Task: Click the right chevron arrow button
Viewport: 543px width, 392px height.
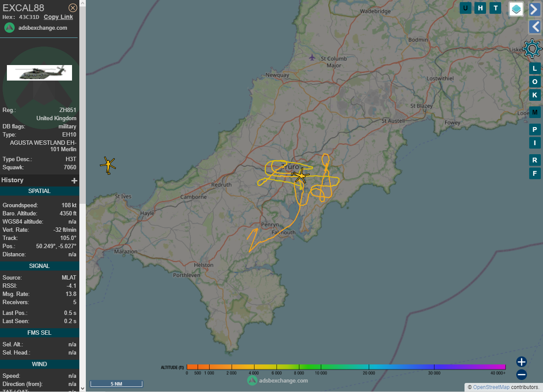Action: [x=535, y=9]
